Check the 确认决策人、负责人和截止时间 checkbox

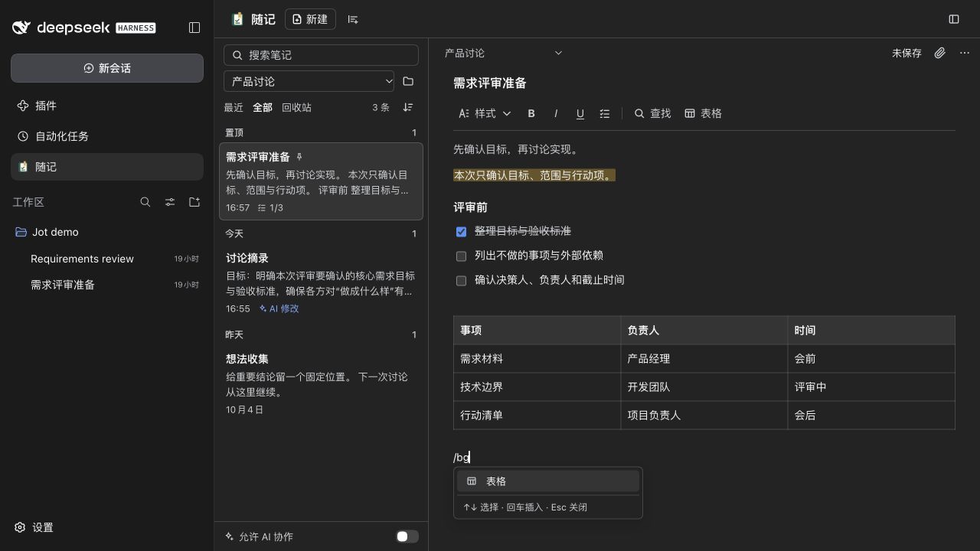(x=461, y=280)
